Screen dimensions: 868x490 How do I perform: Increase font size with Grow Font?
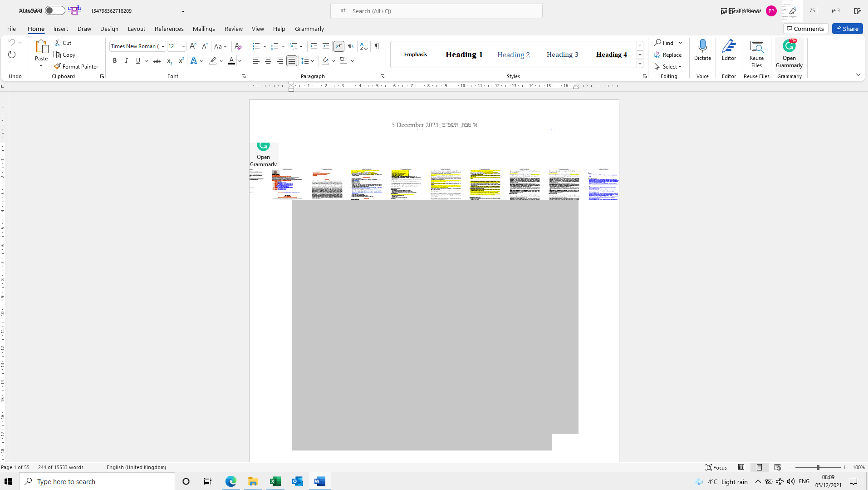pos(193,46)
